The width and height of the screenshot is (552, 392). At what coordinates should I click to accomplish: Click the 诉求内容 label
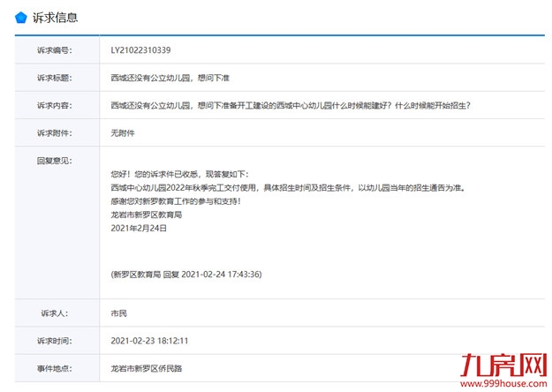click(55, 105)
